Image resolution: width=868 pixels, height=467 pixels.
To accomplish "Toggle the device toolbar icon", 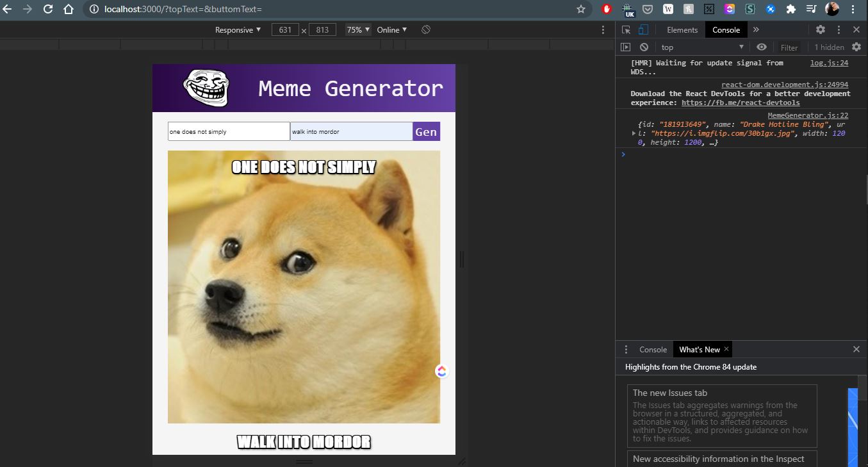I will coord(644,29).
